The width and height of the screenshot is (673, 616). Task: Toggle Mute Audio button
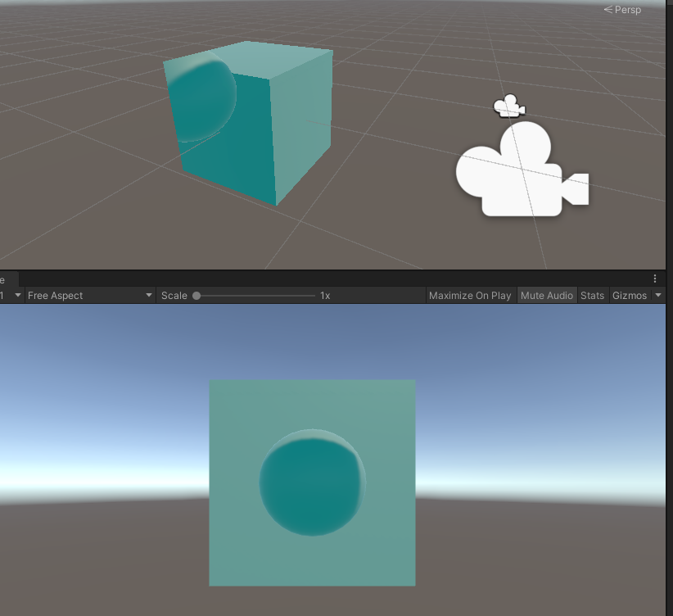[x=547, y=296]
